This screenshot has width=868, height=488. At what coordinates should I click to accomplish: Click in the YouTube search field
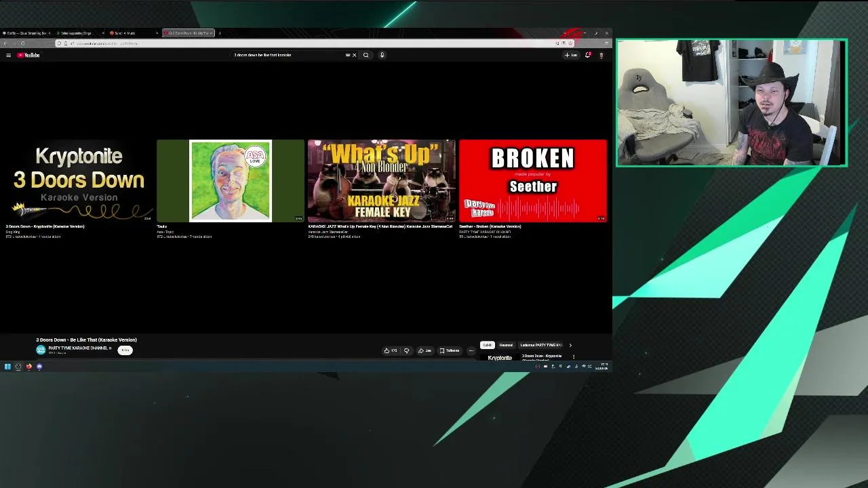288,55
